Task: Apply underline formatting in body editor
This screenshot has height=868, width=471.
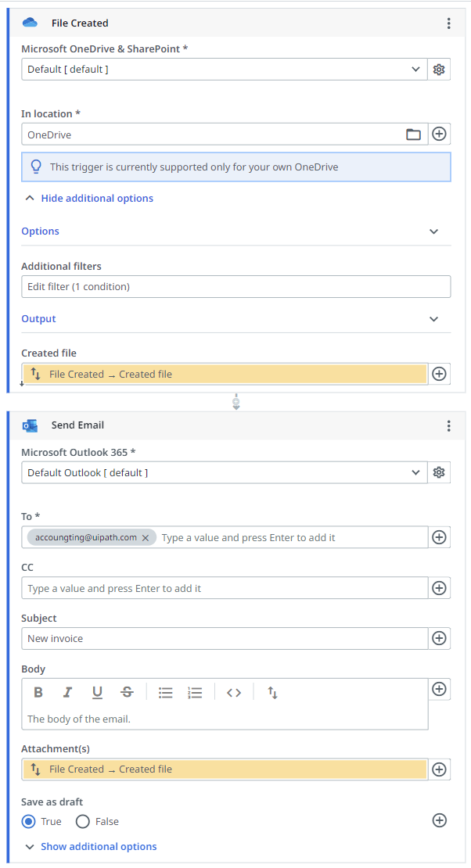Action: tap(97, 692)
